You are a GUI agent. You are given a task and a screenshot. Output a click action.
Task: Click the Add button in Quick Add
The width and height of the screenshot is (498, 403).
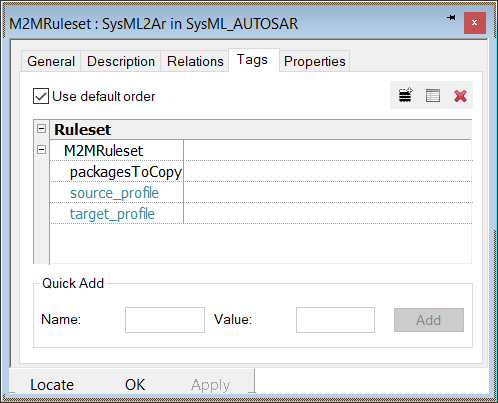click(429, 320)
